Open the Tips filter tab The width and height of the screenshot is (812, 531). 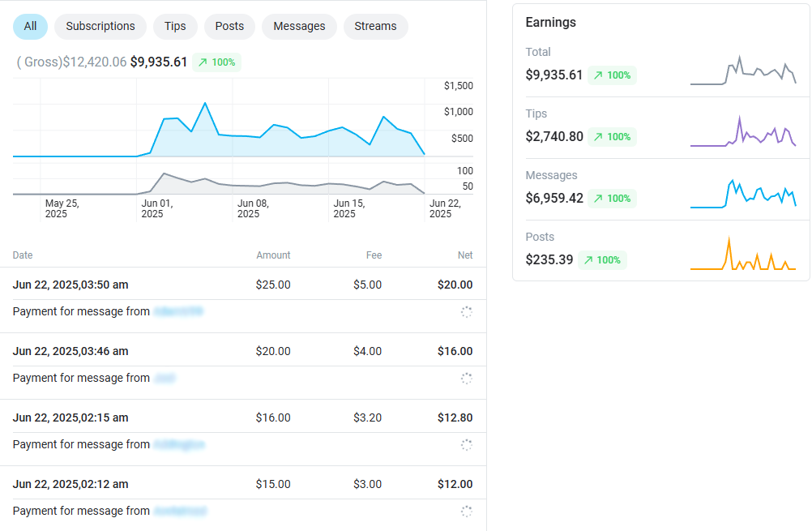[175, 26]
